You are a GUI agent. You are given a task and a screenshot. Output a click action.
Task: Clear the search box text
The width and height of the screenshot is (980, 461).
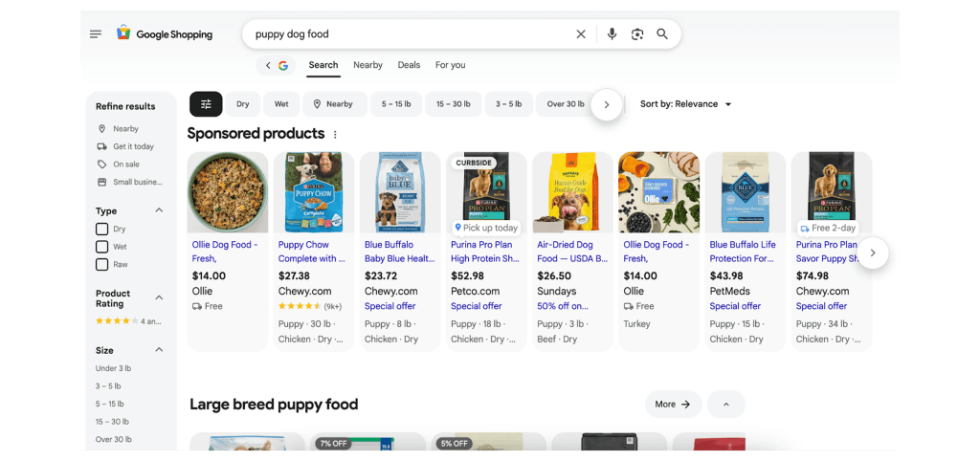coord(581,34)
